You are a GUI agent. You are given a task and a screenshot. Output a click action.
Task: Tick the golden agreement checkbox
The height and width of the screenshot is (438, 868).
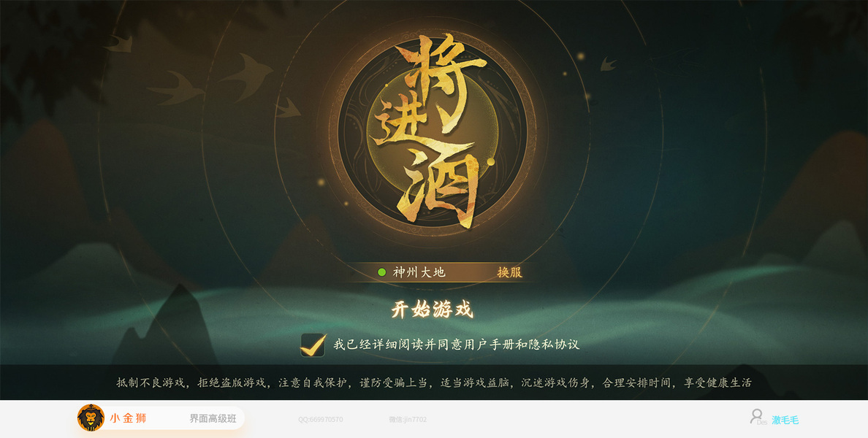click(313, 345)
